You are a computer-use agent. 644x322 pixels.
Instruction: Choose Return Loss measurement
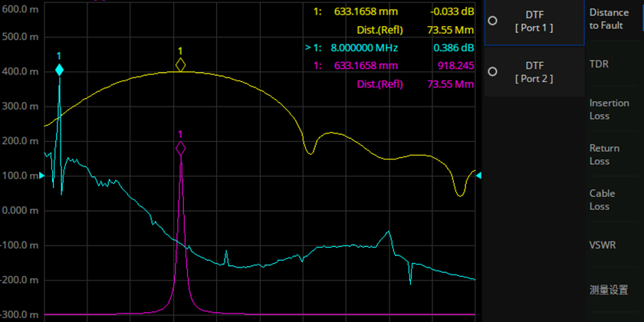tap(604, 155)
